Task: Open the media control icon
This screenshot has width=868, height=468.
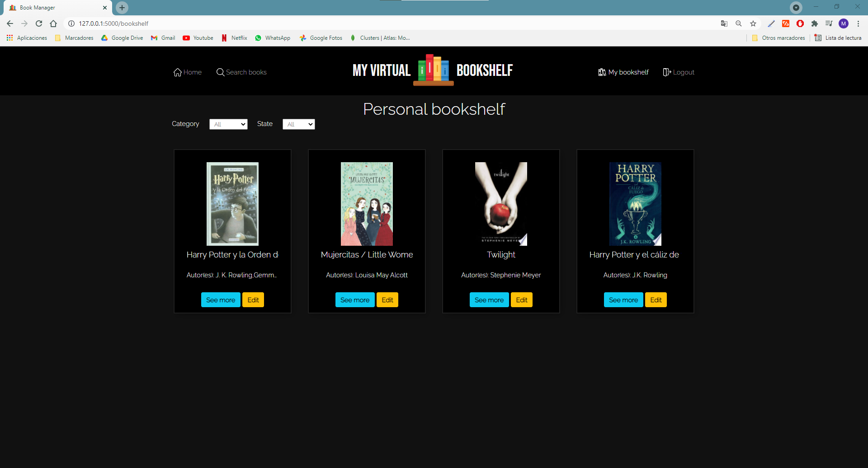Action: (x=829, y=23)
